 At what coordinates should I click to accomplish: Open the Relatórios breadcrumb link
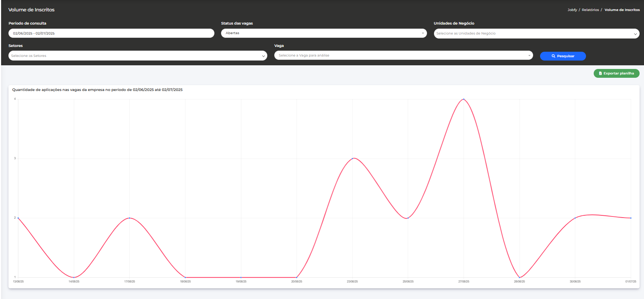tap(590, 10)
